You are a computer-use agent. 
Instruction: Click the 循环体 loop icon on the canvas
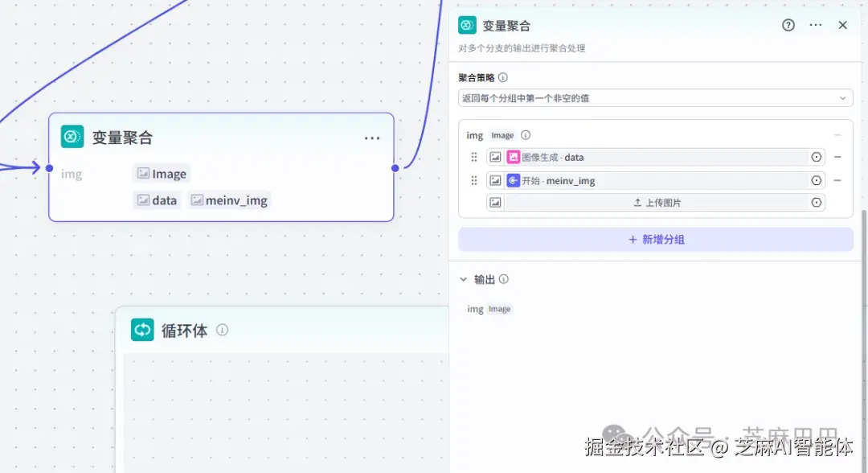tap(142, 330)
